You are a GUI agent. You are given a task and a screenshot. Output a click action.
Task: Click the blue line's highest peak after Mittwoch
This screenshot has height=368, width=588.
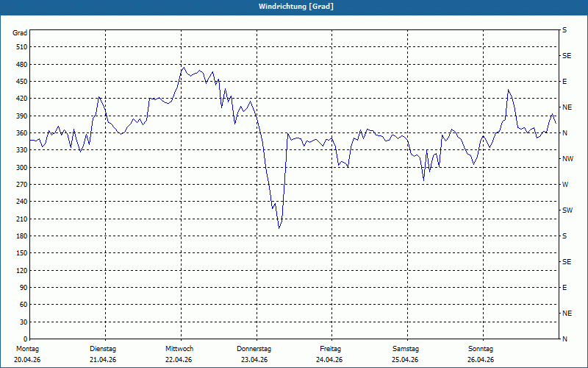(x=184, y=68)
